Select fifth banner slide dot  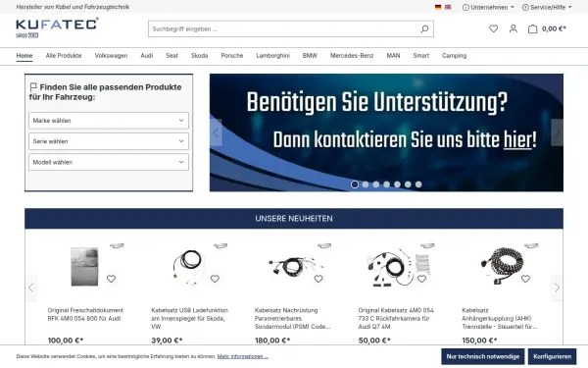[397, 184]
